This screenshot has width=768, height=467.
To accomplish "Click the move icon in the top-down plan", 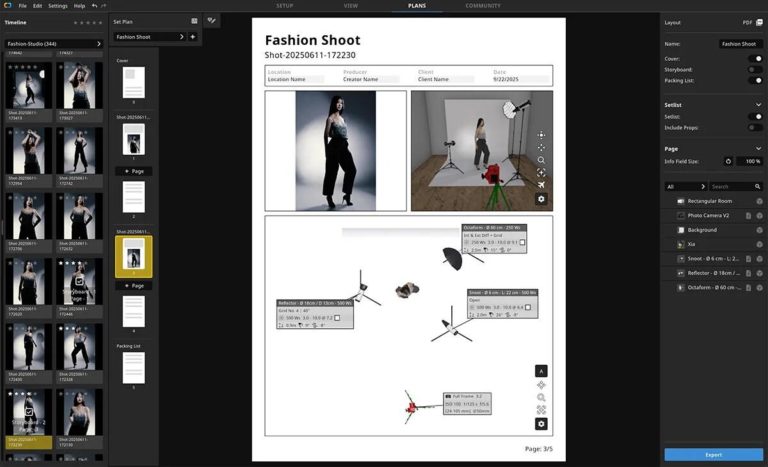I will click(541, 385).
